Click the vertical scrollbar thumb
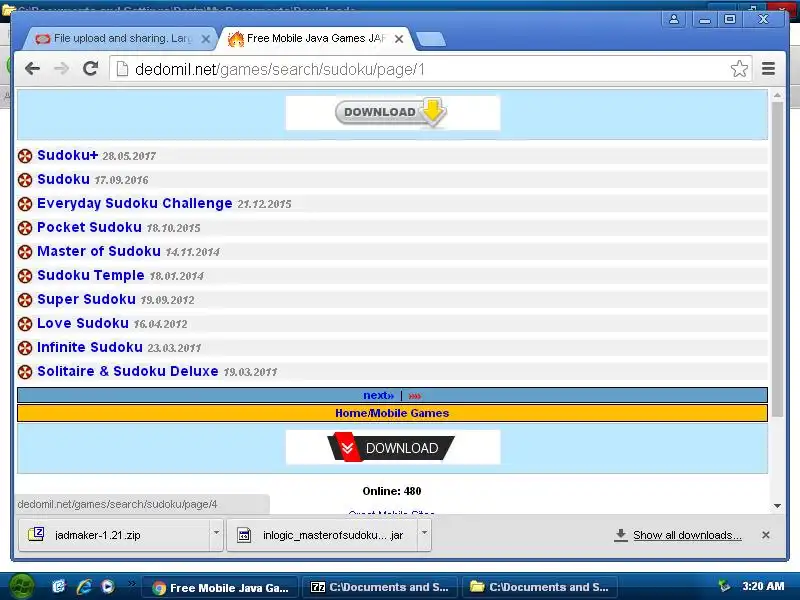This screenshot has height=600, width=800. [x=777, y=259]
